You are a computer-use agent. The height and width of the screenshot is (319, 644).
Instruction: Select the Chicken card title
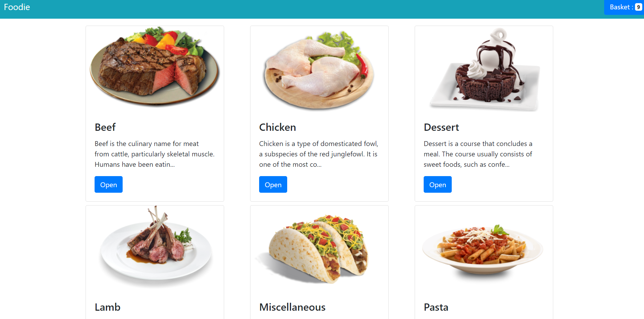pos(277,127)
